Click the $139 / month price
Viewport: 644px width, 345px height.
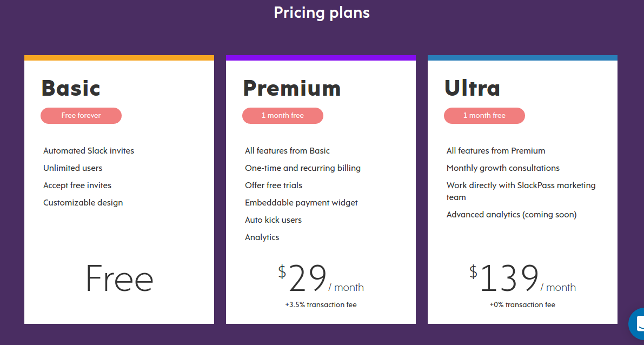522,280
